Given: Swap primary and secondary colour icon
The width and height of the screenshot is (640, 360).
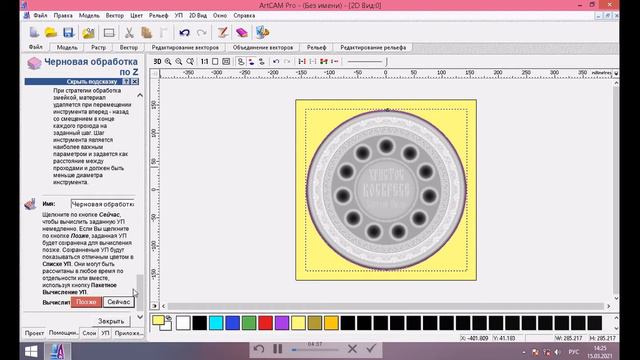Looking at the screenshot, I should point(169,318).
